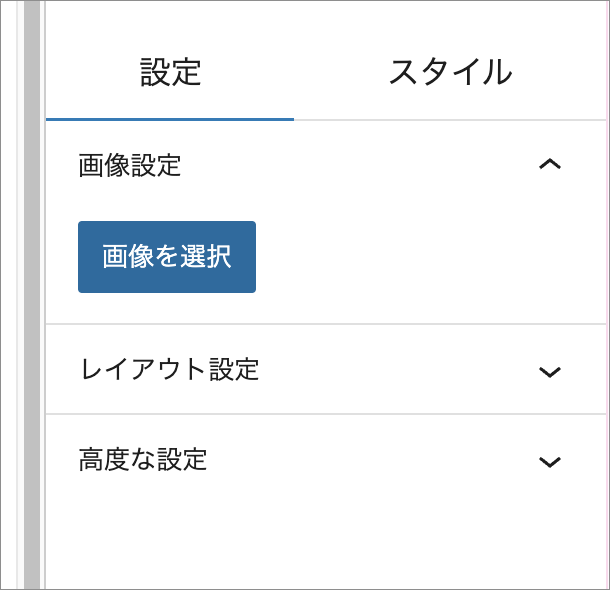Click the down chevron beside レイアウト設定
This screenshot has width=610, height=590.
pos(549,371)
